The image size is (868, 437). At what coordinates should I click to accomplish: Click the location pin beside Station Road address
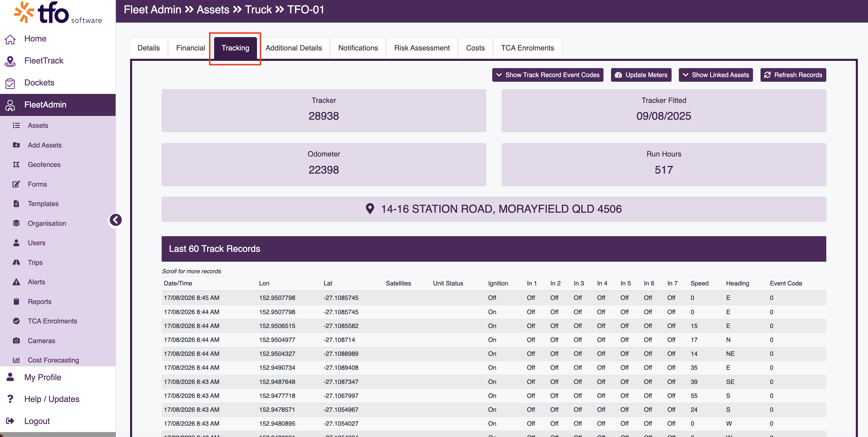click(370, 209)
